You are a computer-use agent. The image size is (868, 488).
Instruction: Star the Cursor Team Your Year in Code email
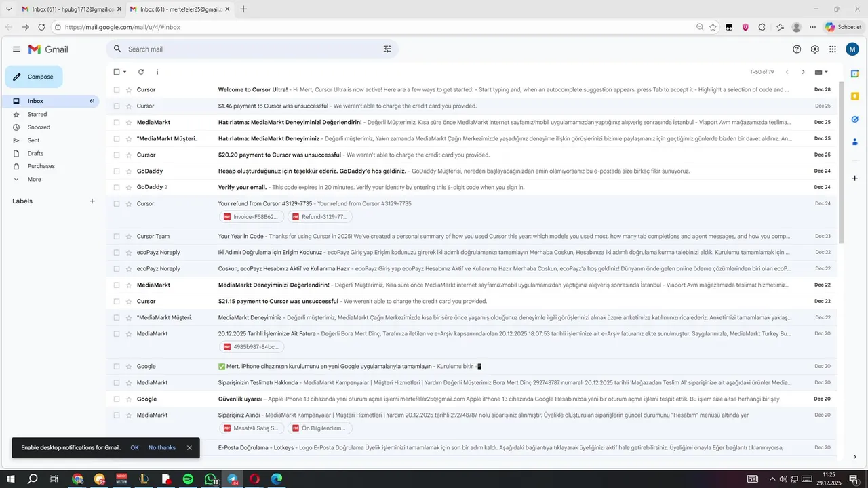pos(129,236)
